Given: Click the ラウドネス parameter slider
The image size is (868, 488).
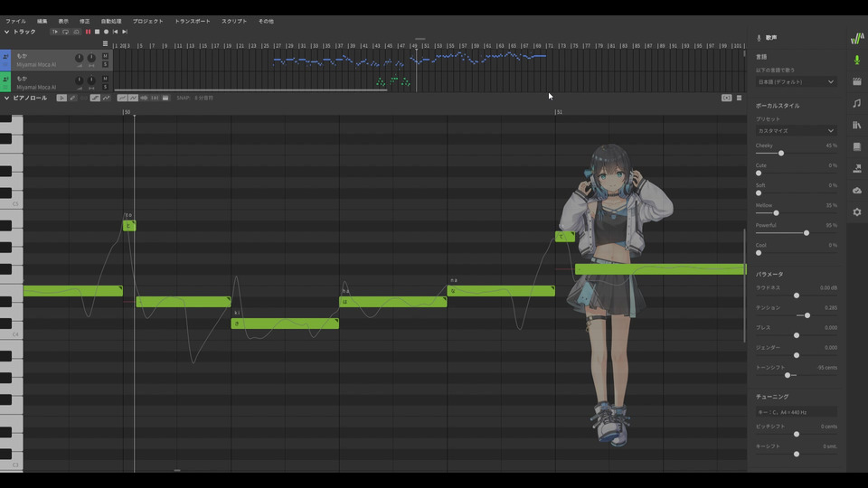Looking at the screenshot, I should pyautogui.click(x=796, y=296).
